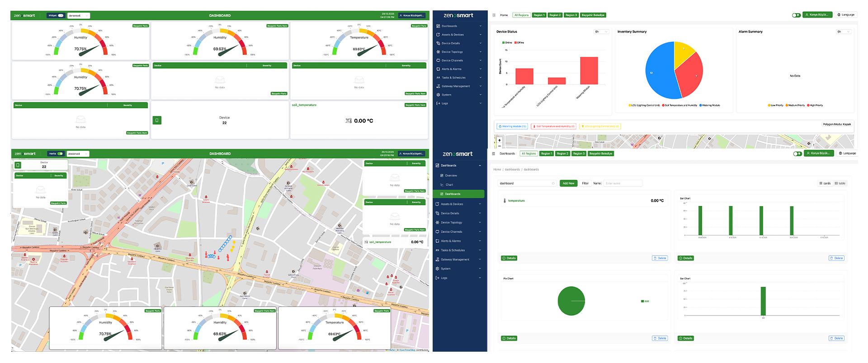Click green device icon in widget dashboard card
The height and width of the screenshot is (363, 868).
(157, 120)
